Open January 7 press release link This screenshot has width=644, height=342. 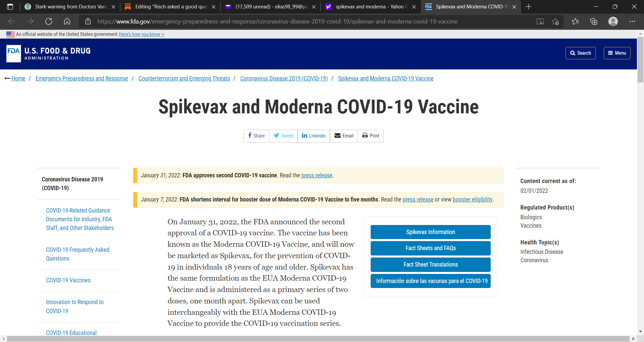(418, 199)
